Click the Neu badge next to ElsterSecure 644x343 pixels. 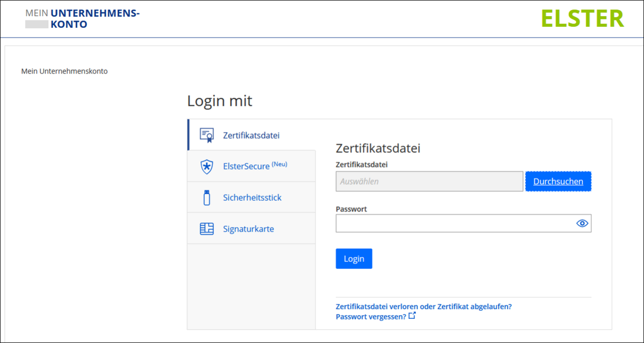tap(280, 164)
